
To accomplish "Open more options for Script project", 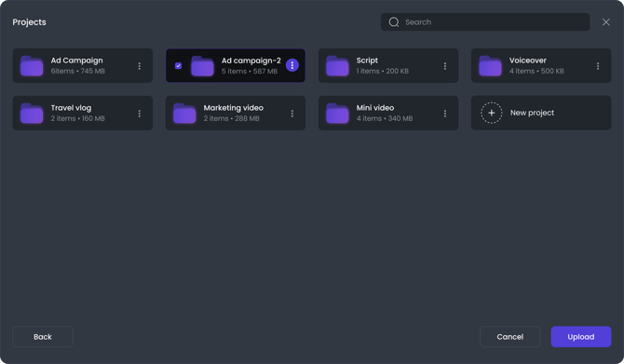I will click(x=445, y=66).
